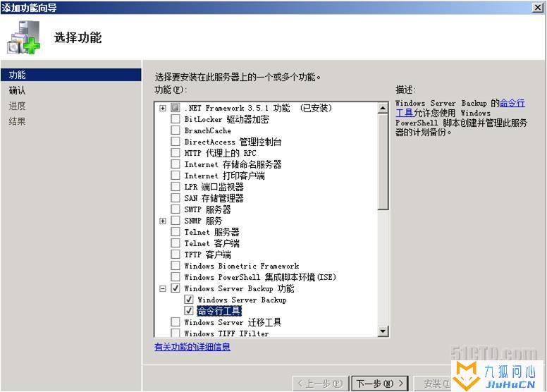Select Windows TIFF IFilter row text

pos(226,333)
